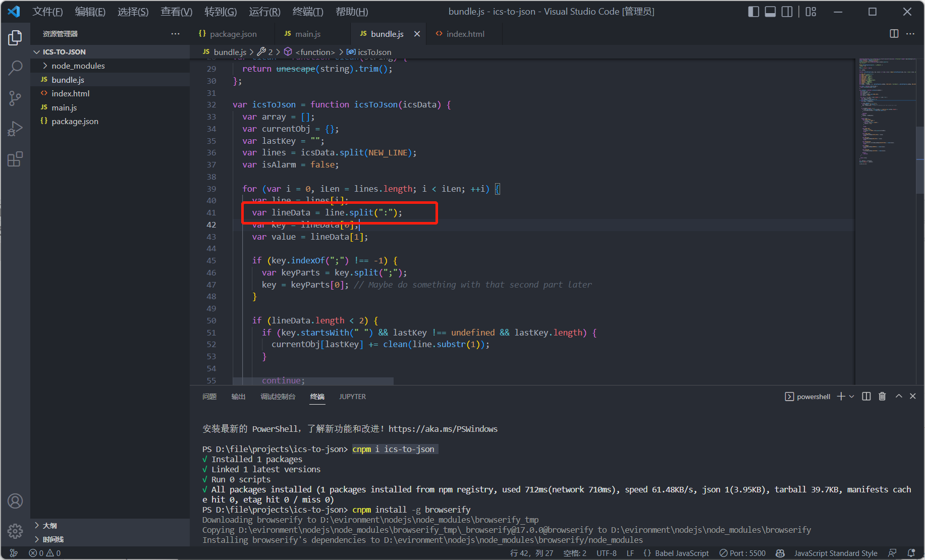The width and height of the screenshot is (925, 560).
Task: Expand the node_modules folder
Action: [x=78, y=66]
